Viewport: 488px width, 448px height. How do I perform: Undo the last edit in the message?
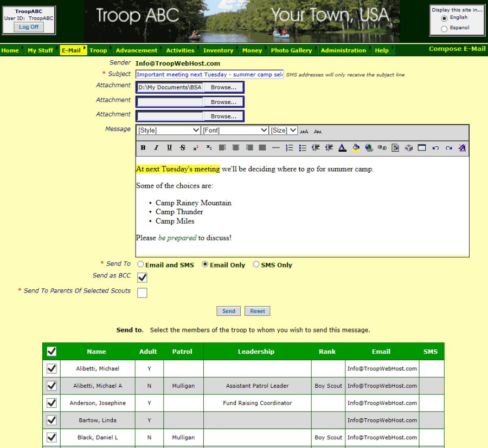point(435,148)
